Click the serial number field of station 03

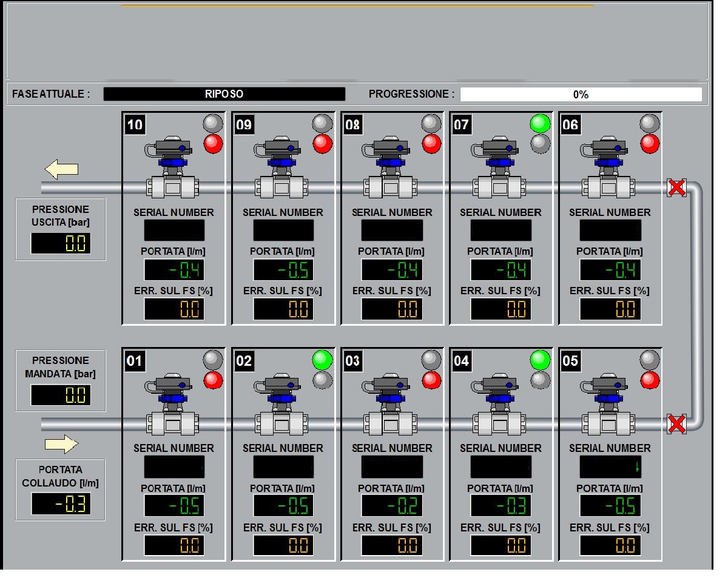(392, 466)
